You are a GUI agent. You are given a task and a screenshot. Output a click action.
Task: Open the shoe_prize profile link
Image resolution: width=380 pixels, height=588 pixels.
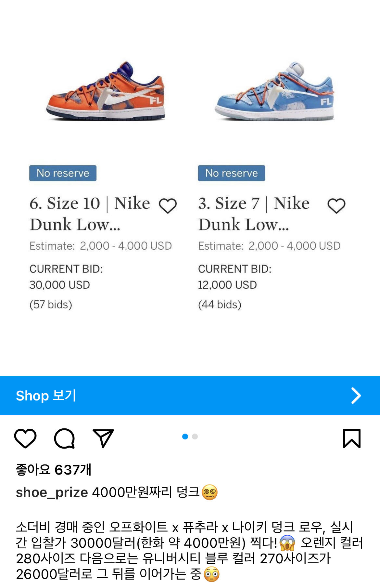coord(52,492)
